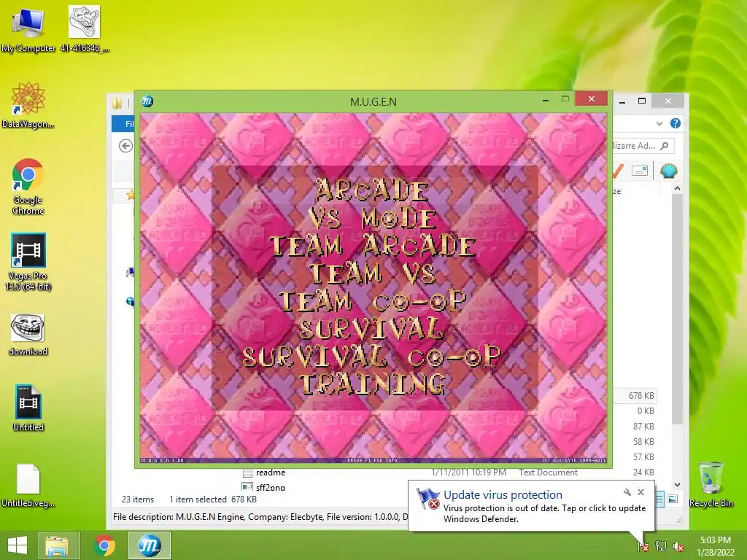Click the search magnifier icon in Explorer
Screen dimensions: 747x560
click(x=665, y=146)
